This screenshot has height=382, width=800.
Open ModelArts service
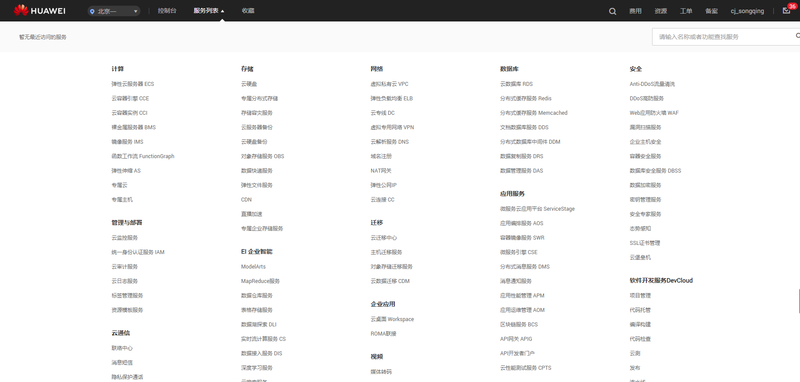pyautogui.click(x=253, y=267)
